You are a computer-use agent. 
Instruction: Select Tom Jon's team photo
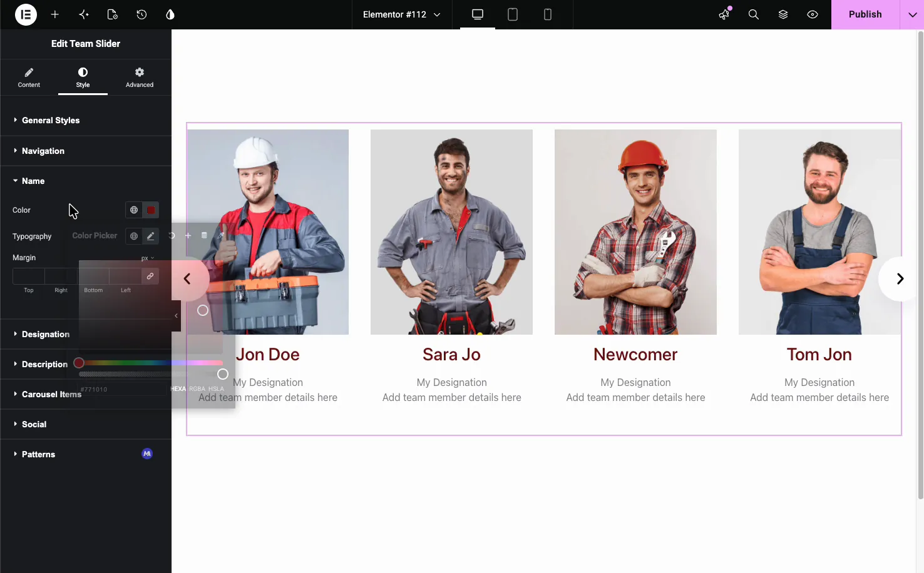(819, 232)
